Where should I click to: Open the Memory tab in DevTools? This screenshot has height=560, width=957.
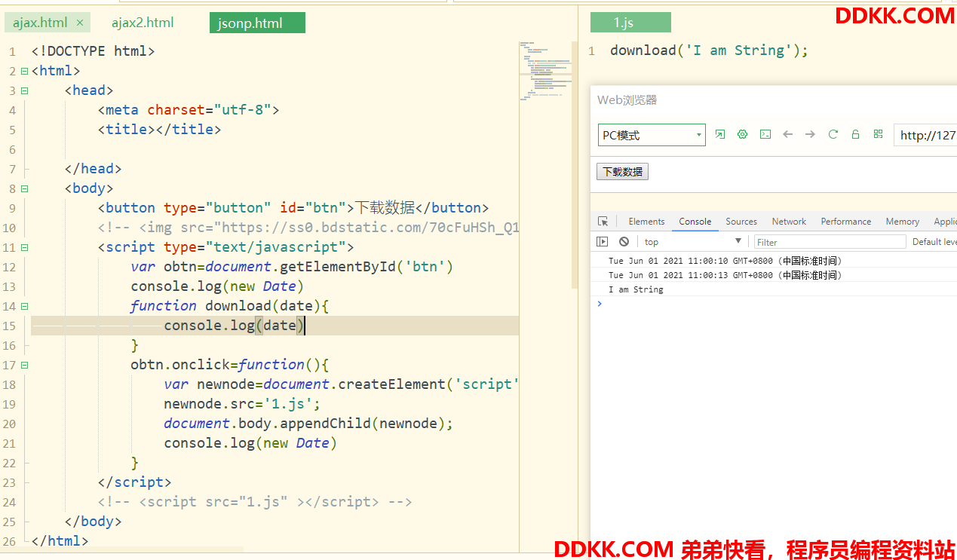click(902, 222)
